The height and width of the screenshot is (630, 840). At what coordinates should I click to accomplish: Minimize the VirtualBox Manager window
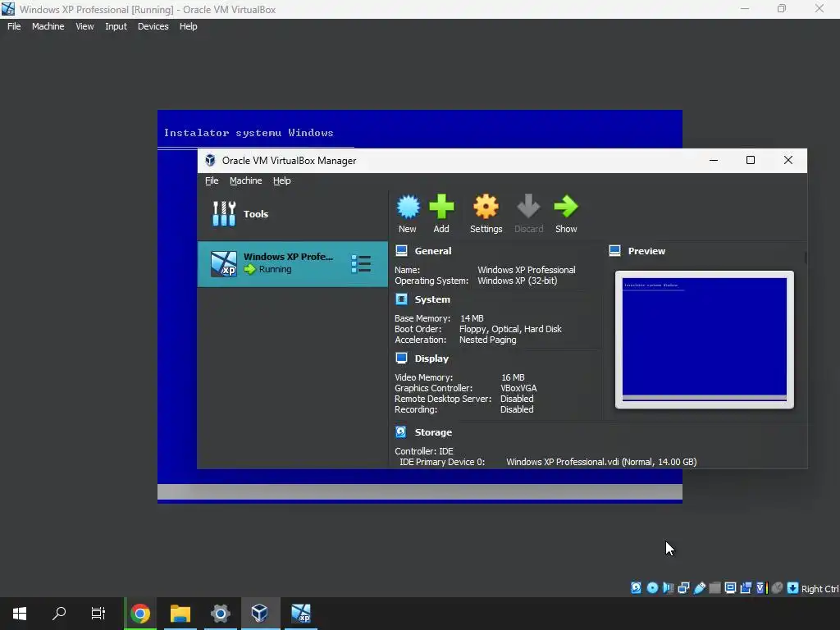click(x=714, y=160)
